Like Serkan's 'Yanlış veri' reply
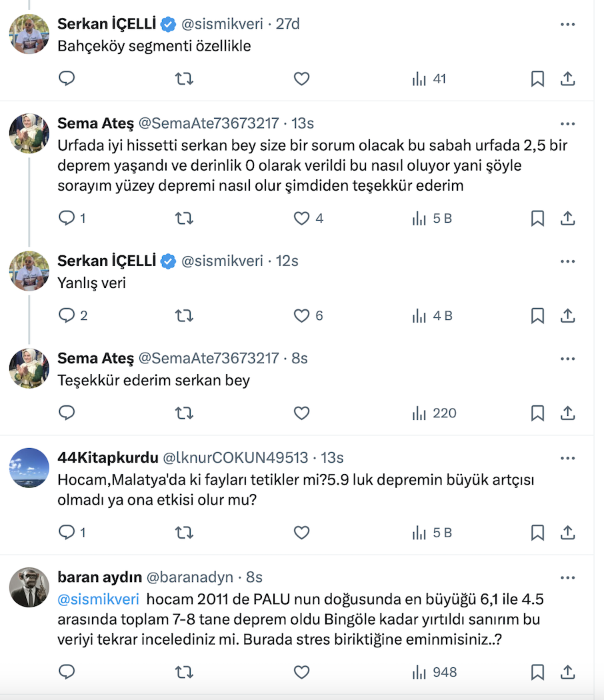The width and height of the screenshot is (604, 700). click(302, 315)
